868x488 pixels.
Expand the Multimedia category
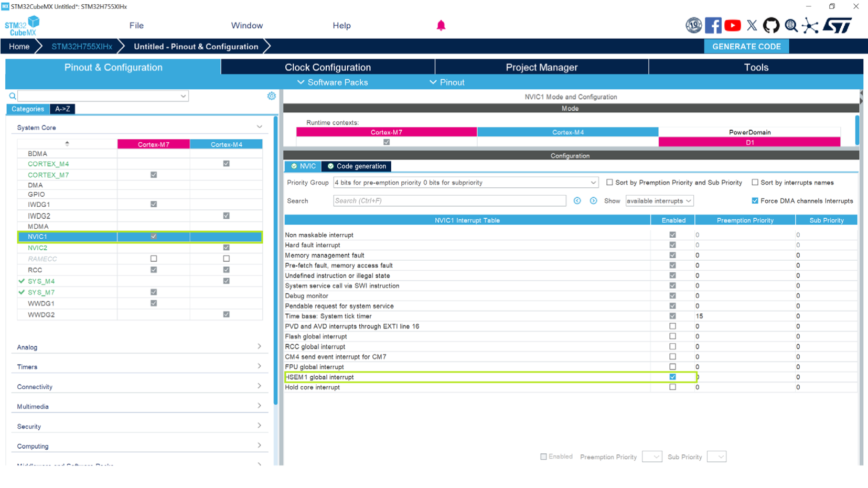[x=259, y=406]
